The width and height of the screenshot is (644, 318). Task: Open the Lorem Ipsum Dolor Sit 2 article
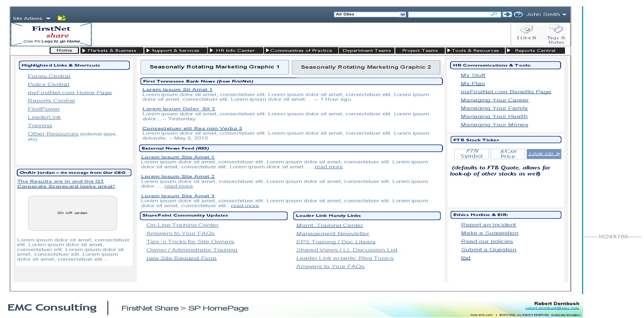[179, 109]
